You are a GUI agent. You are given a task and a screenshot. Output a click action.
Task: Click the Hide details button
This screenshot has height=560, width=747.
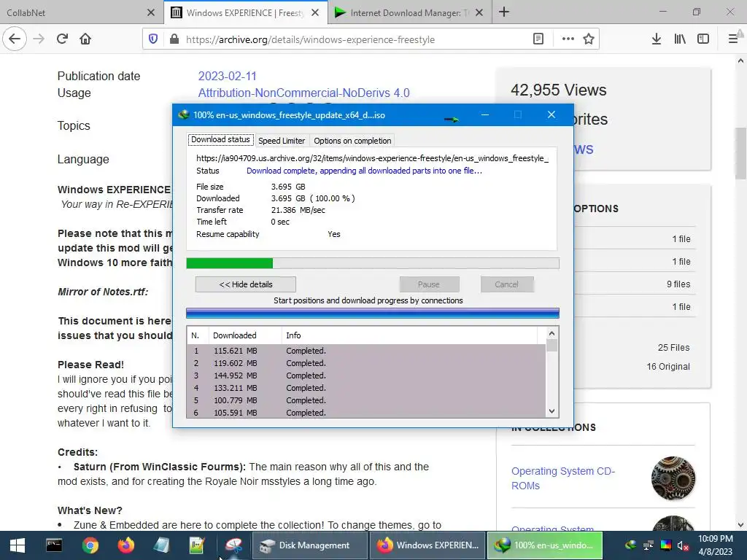(246, 284)
